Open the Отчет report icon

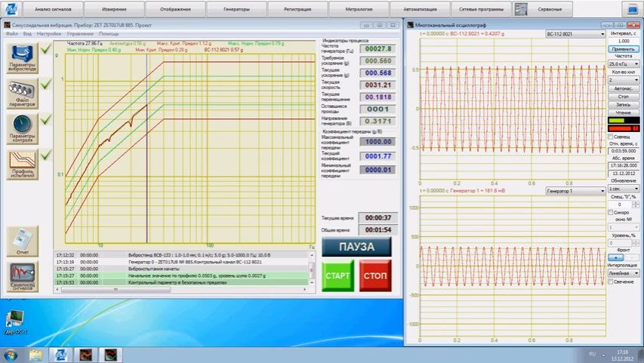coord(23,241)
